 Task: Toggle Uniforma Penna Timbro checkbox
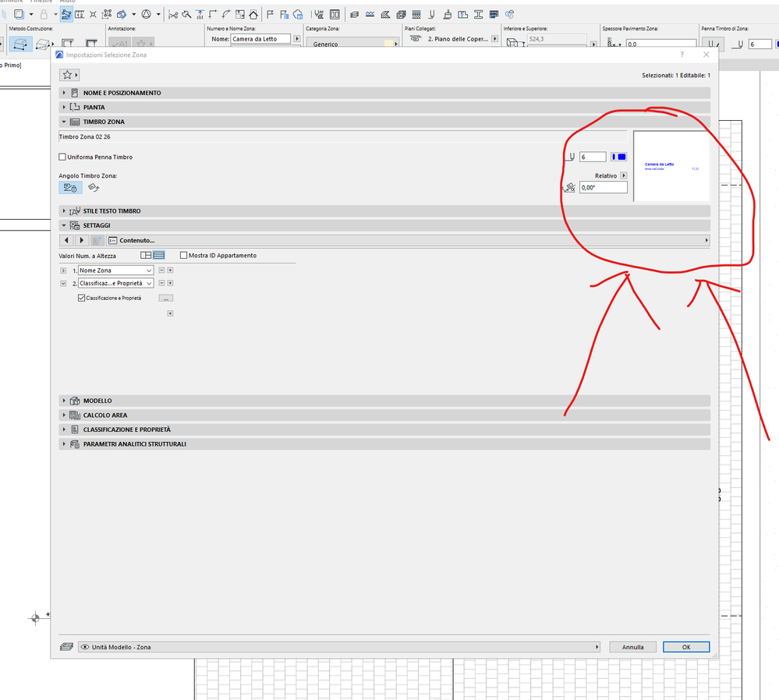[62, 157]
